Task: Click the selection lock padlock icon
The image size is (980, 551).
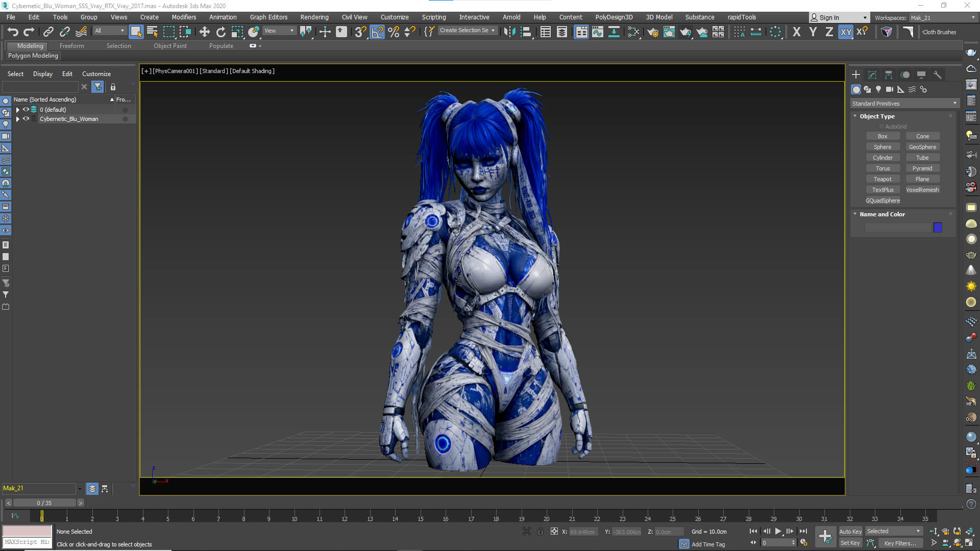Action: pos(113,87)
